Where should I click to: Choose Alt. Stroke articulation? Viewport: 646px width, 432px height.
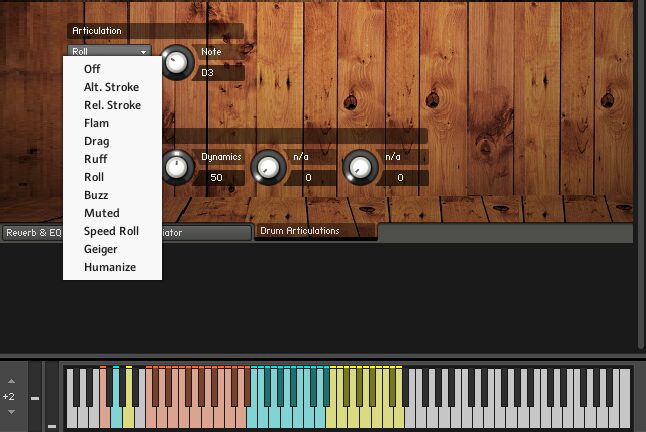pyautogui.click(x=112, y=87)
